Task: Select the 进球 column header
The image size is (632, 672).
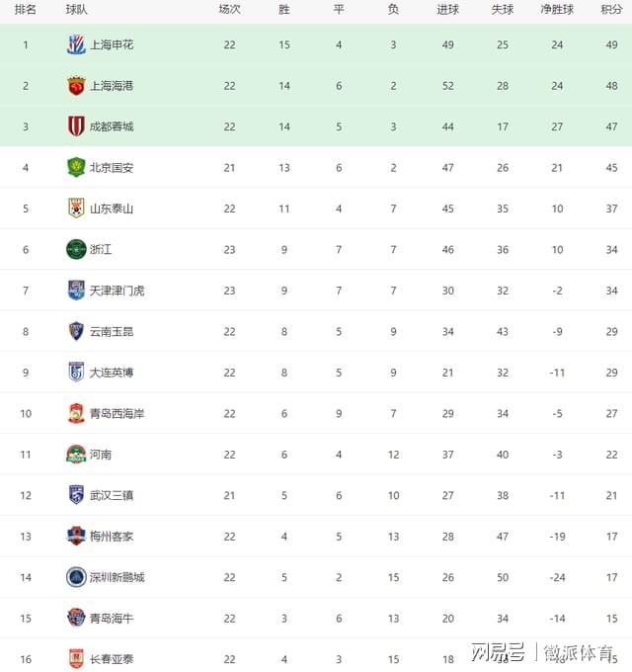Action: pyautogui.click(x=448, y=9)
